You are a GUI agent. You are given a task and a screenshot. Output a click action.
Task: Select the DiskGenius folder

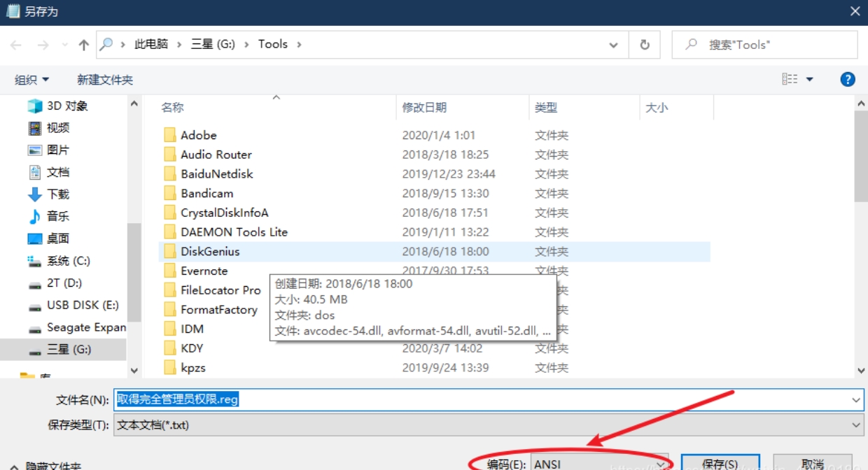point(210,252)
